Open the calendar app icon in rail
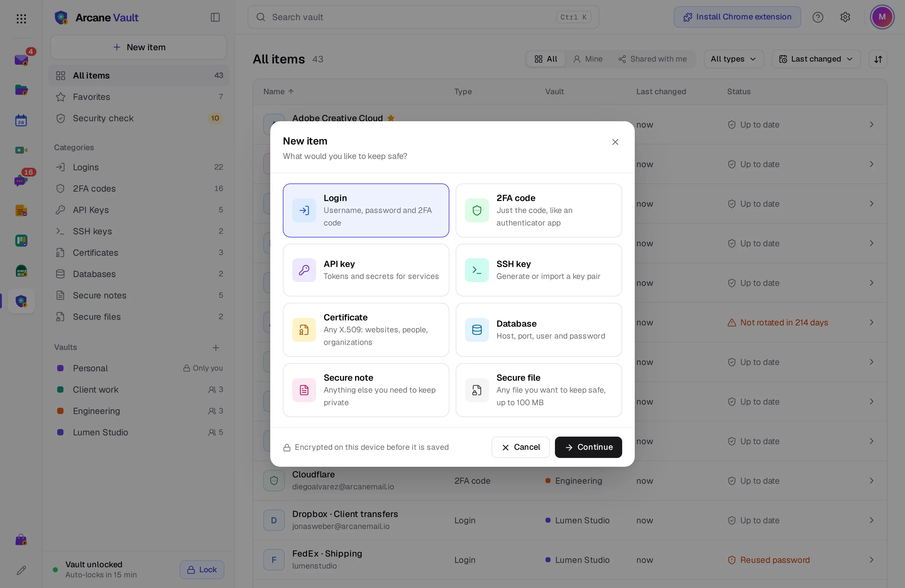The image size is (905, 588). point(21,120)
